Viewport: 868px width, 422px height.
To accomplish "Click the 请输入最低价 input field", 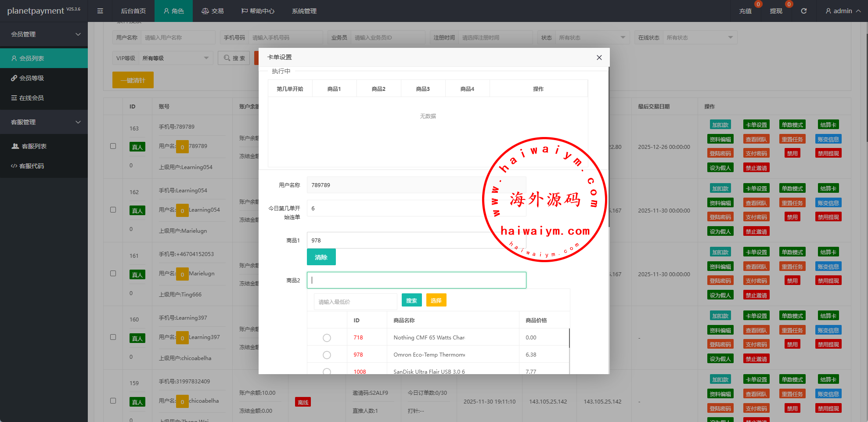I will tap(355, 302).
